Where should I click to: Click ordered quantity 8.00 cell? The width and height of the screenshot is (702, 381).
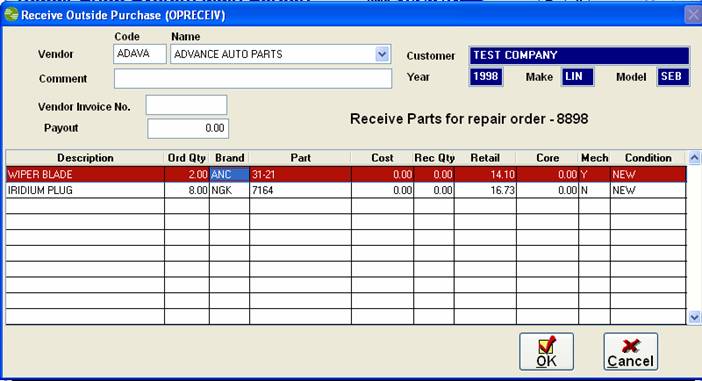coord(187,190)
